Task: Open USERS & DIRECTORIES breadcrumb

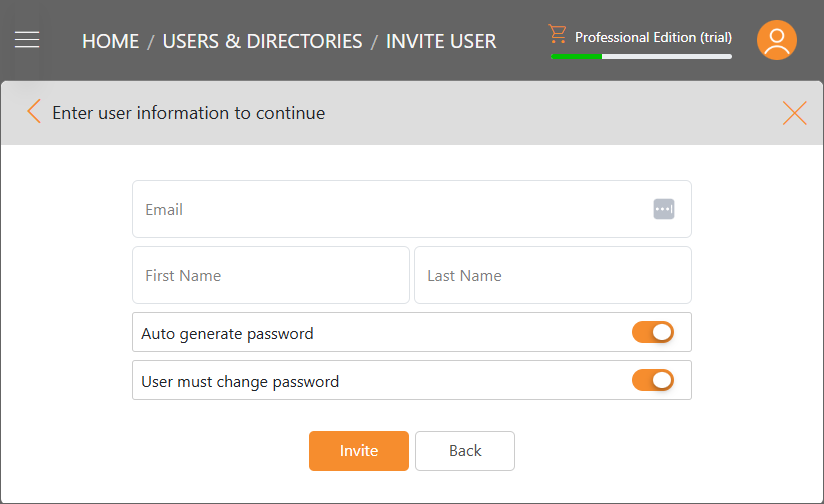Action: coord(262,41)
